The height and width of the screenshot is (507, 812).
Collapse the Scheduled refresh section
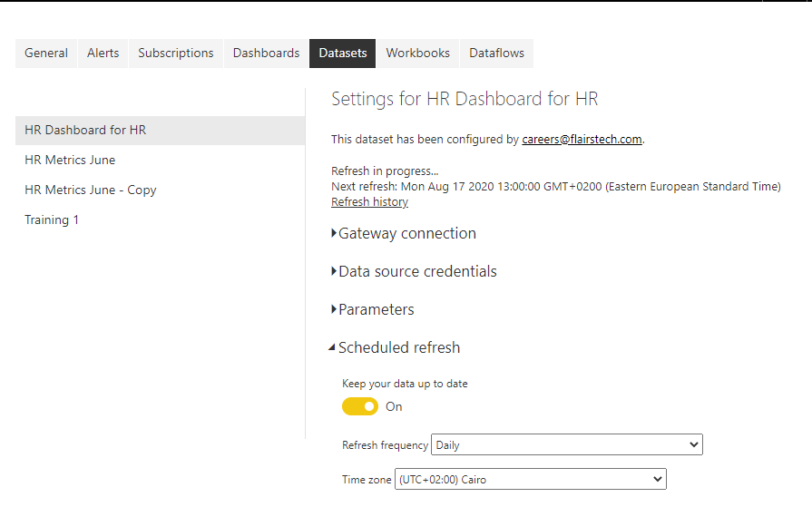(395, 347)
